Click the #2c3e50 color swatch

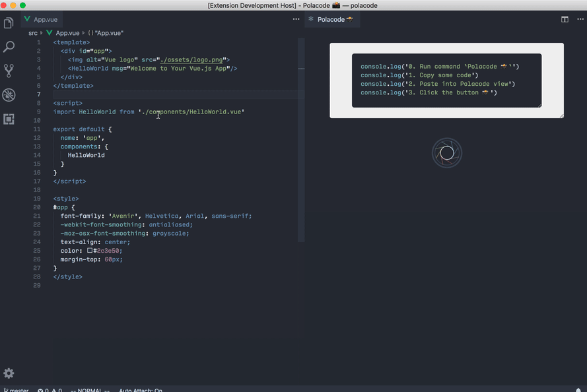point(90,250)
